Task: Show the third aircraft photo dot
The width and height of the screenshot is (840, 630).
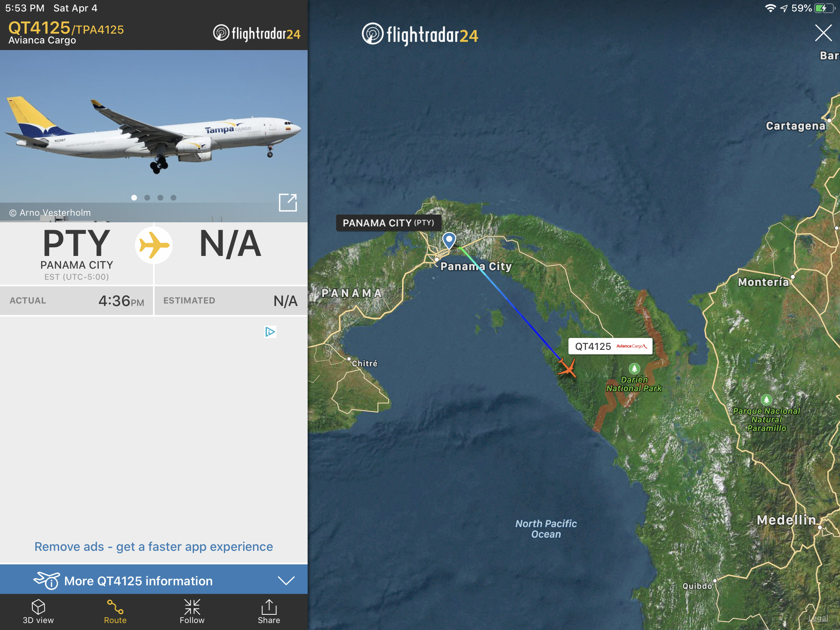Action: pyautogui.click(x=160, y=198)
